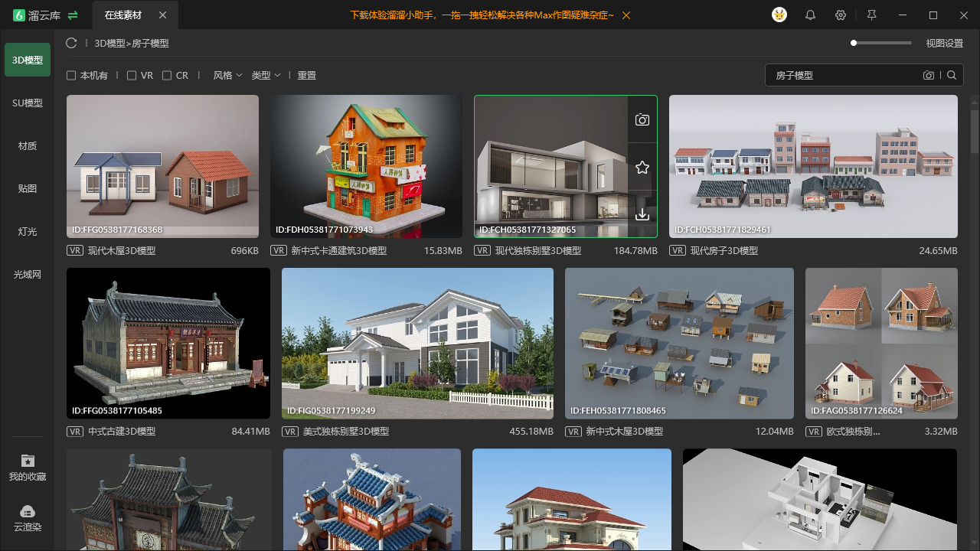Open the white floor-plan model thumbnail
This screenshot has width=980, height=551.
click(x=820, y=500)
